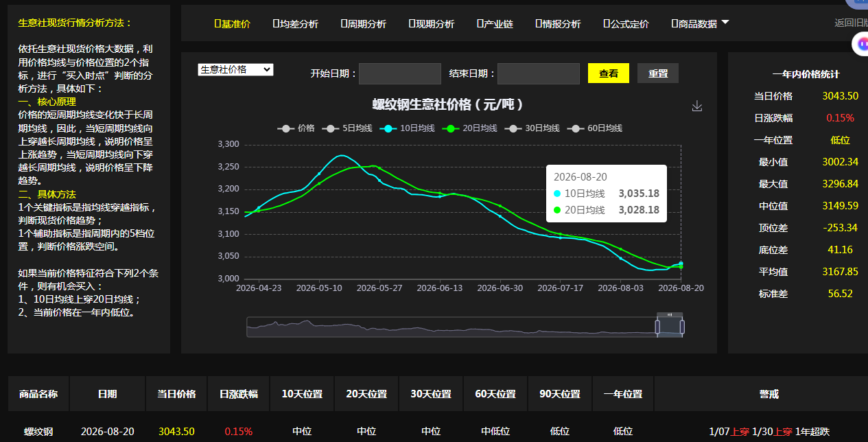
Task: Hide the 10日均线 legend series
Action: click(x=408, y=128)
